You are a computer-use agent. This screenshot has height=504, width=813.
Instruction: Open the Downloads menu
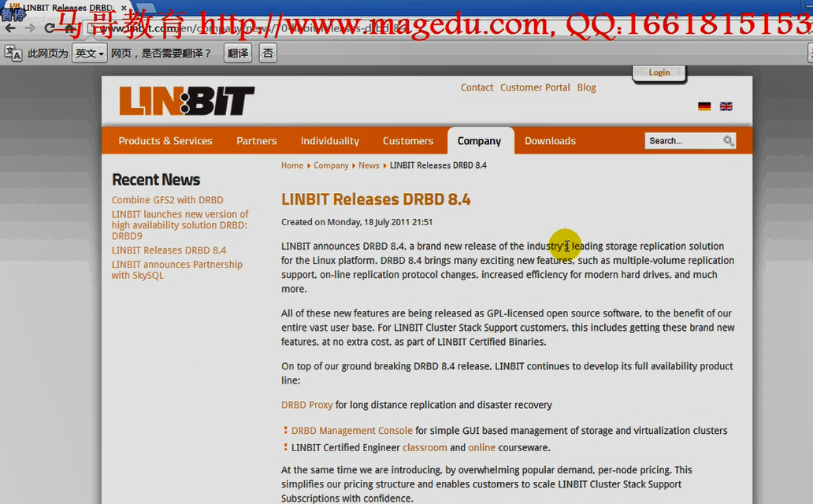550,141
